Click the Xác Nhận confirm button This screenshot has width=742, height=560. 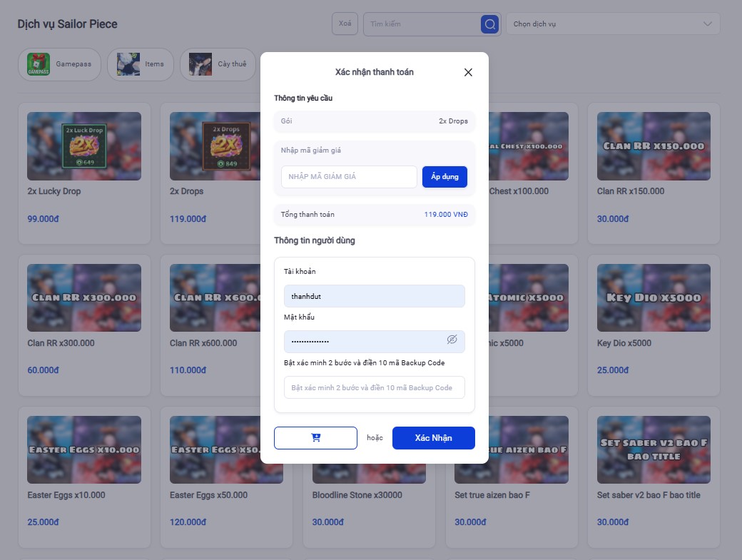(x=434, y=438)
